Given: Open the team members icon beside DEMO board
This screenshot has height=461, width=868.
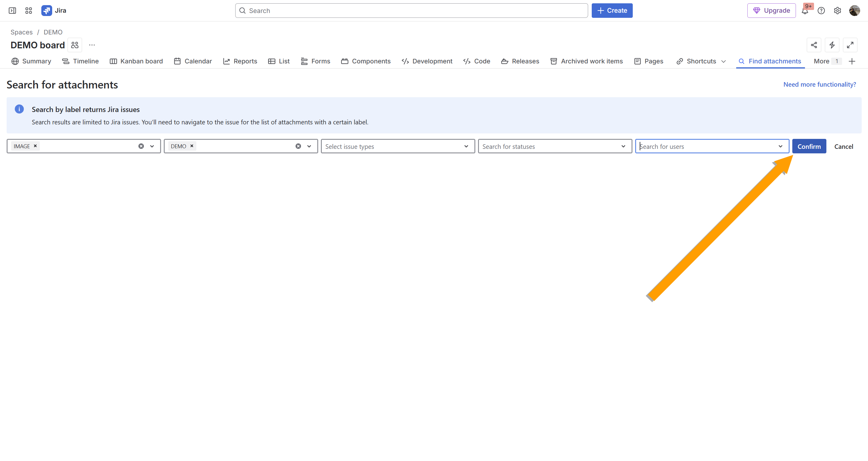Looking at the screenshot, I should point(75,45).
